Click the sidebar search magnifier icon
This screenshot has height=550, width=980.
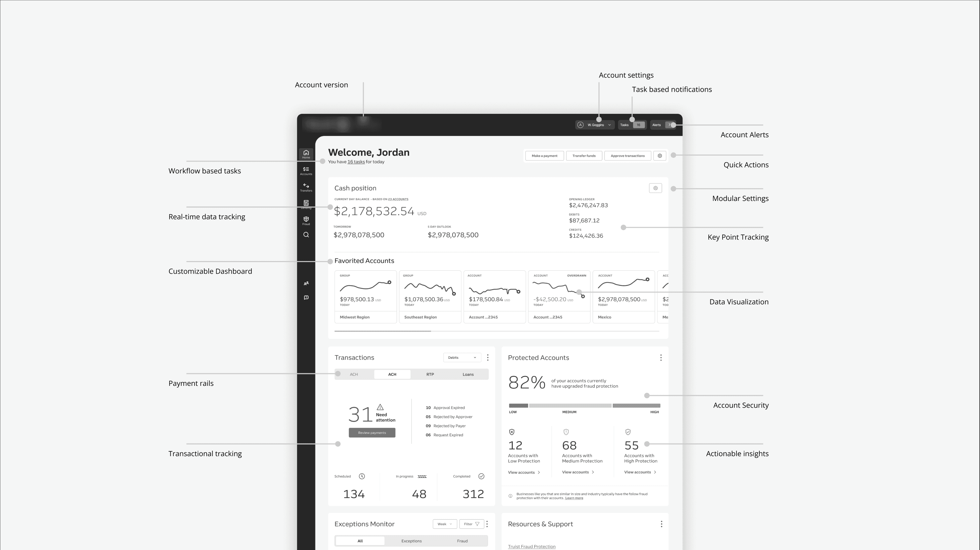tap(306, 235)
